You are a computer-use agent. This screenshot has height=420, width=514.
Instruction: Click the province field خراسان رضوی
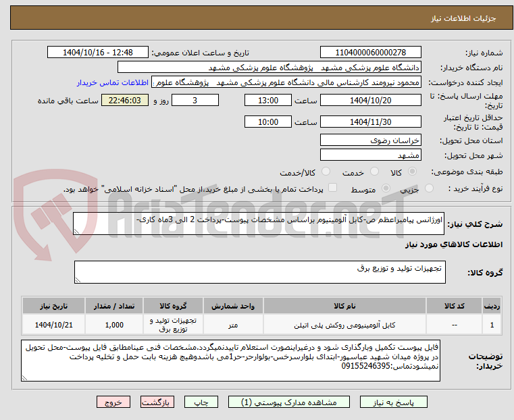click(370, 140)
